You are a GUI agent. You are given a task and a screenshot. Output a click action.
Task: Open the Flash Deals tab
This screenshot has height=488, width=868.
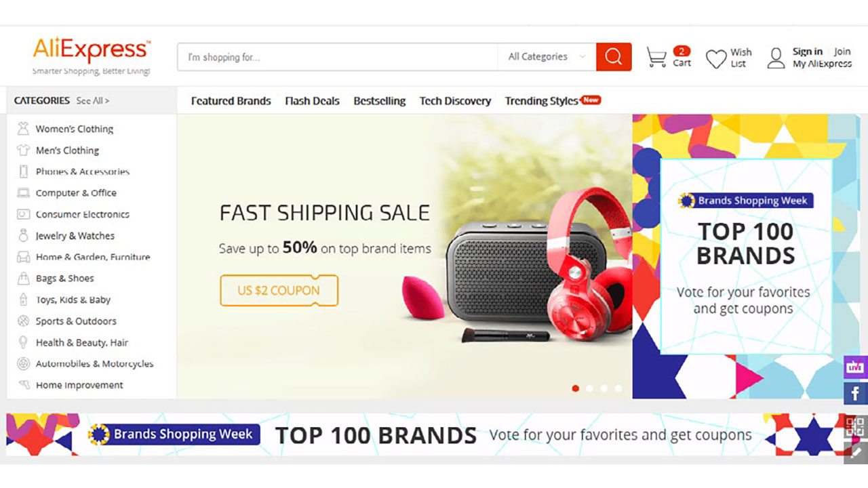(x=312, y=101)
